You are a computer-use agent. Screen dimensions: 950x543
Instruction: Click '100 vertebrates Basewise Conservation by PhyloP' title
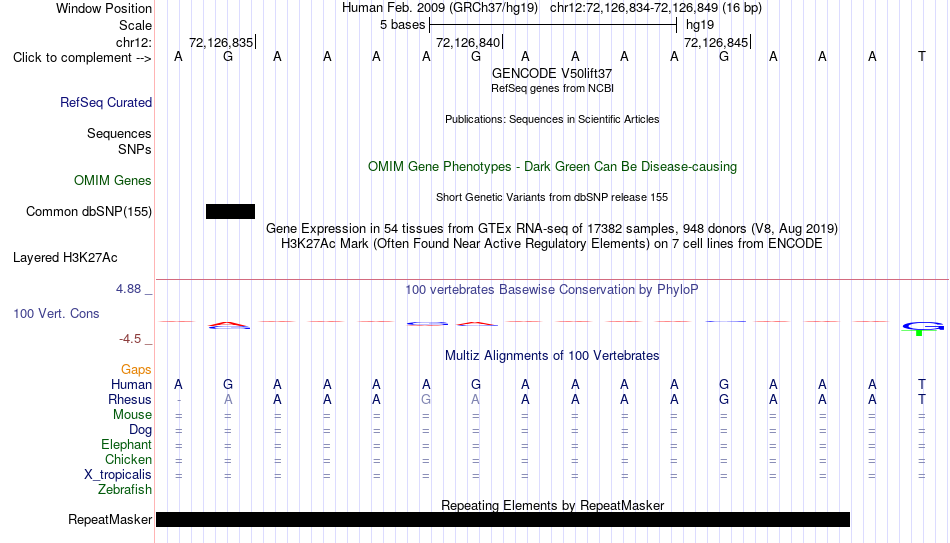point(552,290)
